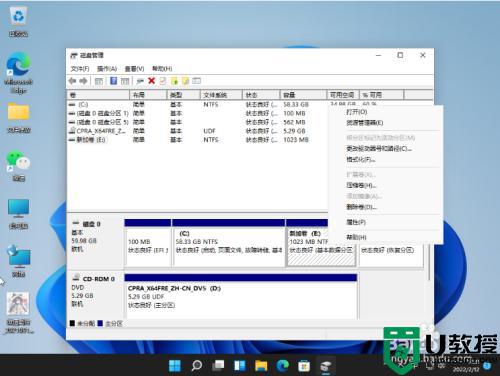The height and width of the screenshot is (376, 500).
Task: Click the checkmark properties icon in toolbar
Action: (x=163, y=81)
